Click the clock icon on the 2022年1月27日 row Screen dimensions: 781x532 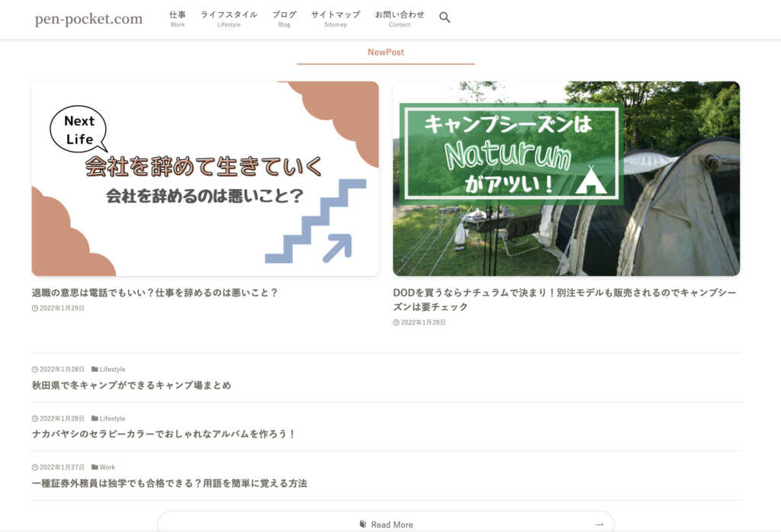35,467
